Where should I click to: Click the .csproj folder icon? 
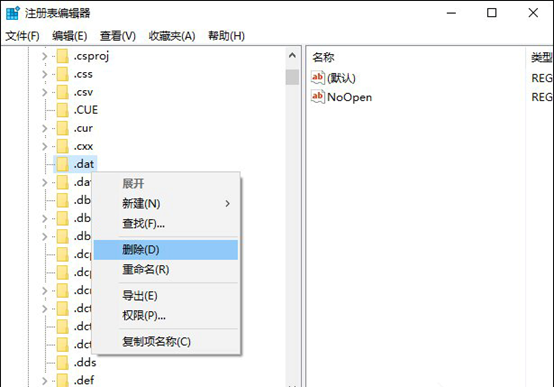pos(63,56)
